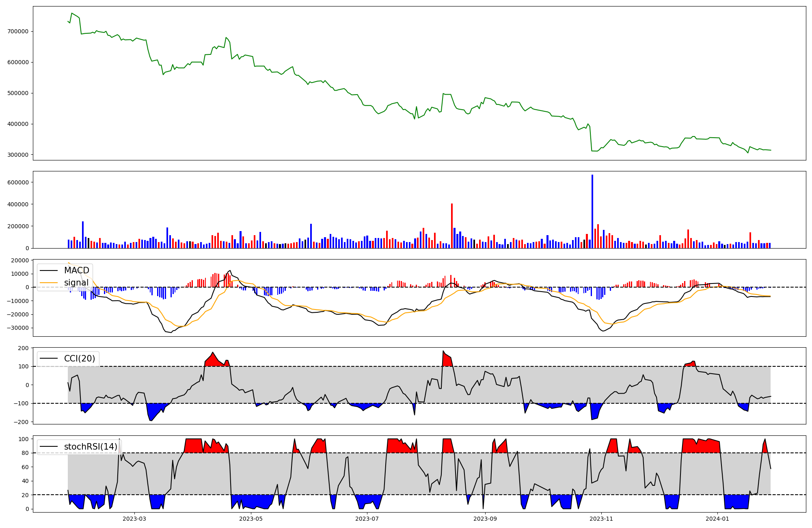Viewport: 812px width, 528px height.
Task: Click the 2023-05 x-axis date label
Action: tap(251, 519)
